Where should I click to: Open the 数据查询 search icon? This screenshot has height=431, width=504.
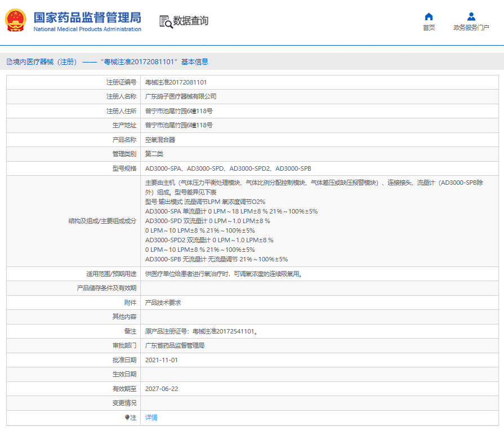click(x=166, y=21)
